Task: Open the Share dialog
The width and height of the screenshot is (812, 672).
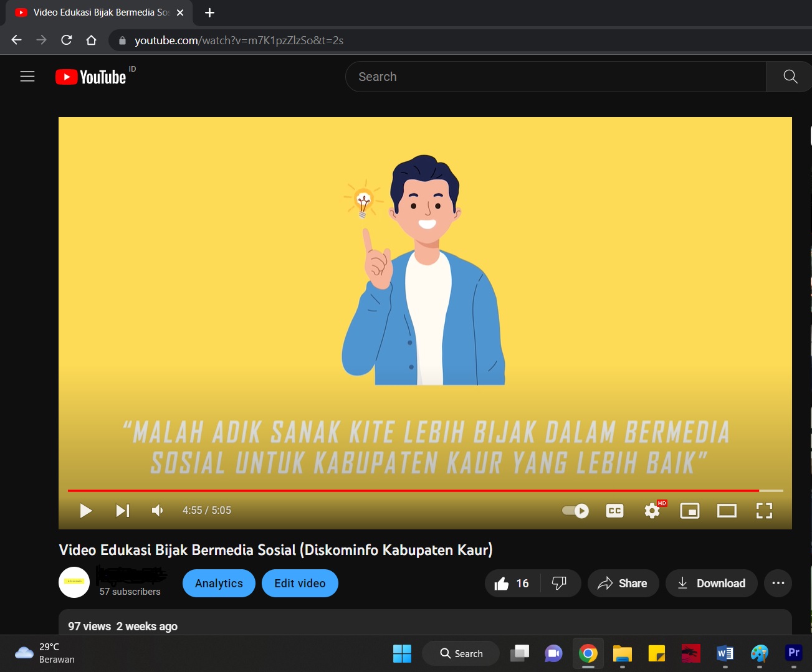Action: [623, 584]
